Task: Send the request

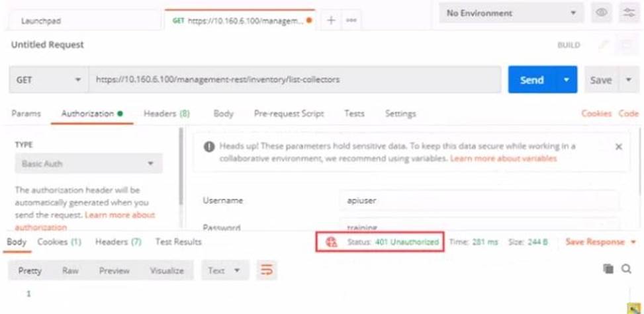Action: click(x=532, y=79)
